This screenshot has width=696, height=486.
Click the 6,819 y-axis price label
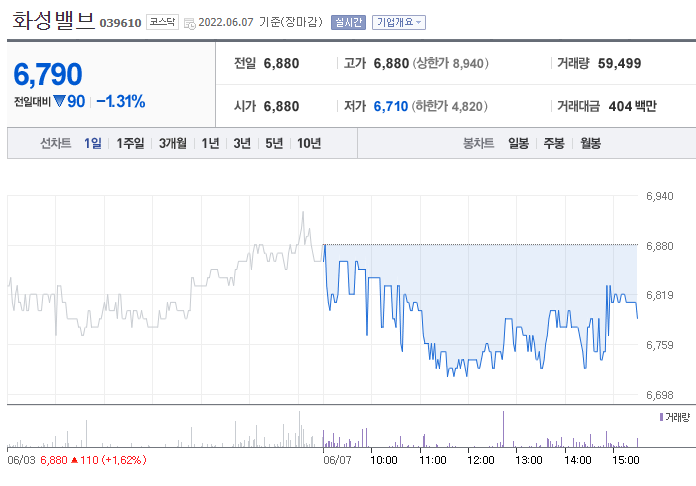point(660,295)
